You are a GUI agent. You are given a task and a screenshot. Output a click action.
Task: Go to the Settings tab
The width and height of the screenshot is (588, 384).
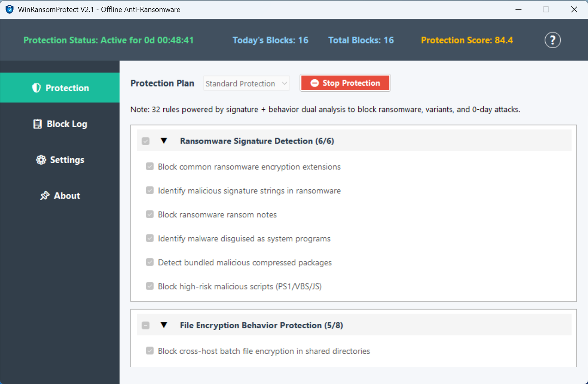point(60,160)
